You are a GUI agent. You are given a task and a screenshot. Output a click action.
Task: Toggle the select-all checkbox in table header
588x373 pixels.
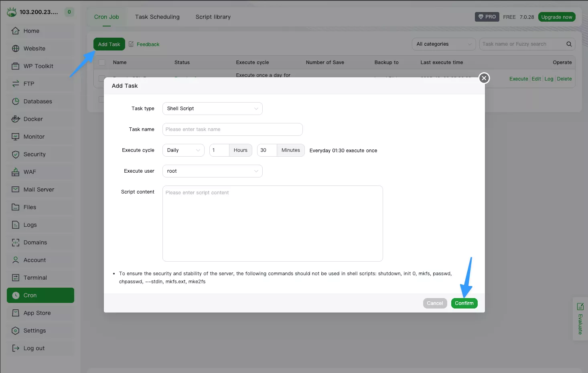click(x=102, y=63)
